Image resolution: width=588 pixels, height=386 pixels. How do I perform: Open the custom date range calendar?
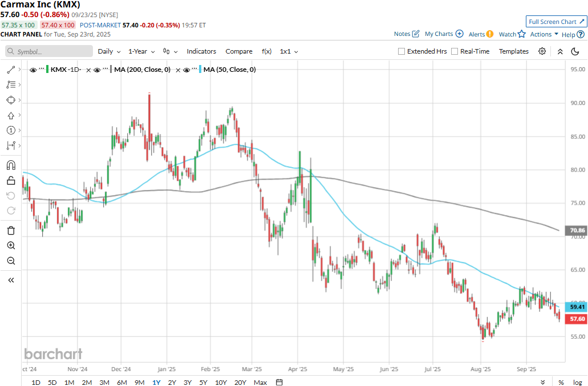pos(279,382)
